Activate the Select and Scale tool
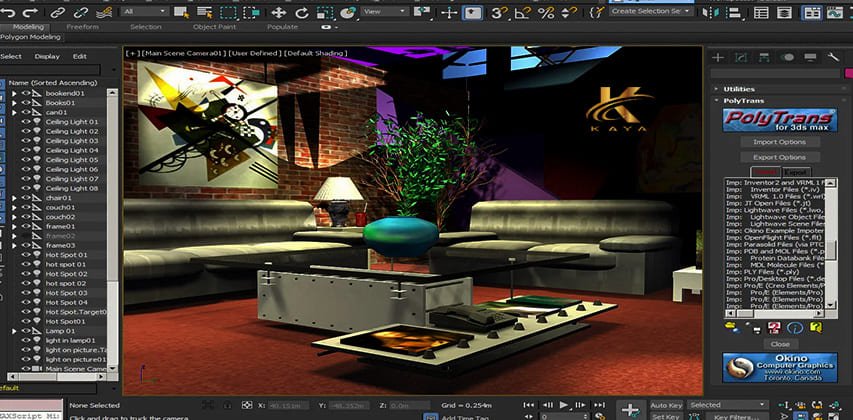This screenshot has height=420, width=853. coord(325,12)
